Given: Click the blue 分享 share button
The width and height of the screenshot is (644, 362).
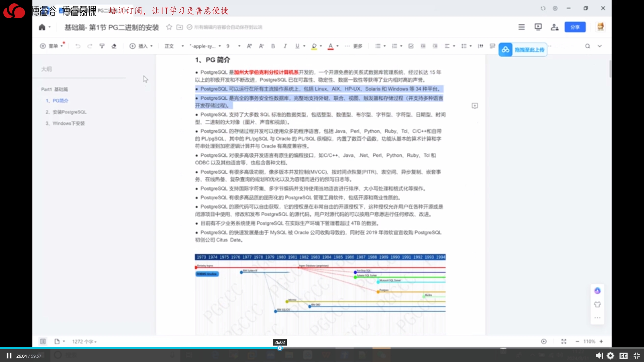Looking at the screenshot, I should tap(575, 27).
